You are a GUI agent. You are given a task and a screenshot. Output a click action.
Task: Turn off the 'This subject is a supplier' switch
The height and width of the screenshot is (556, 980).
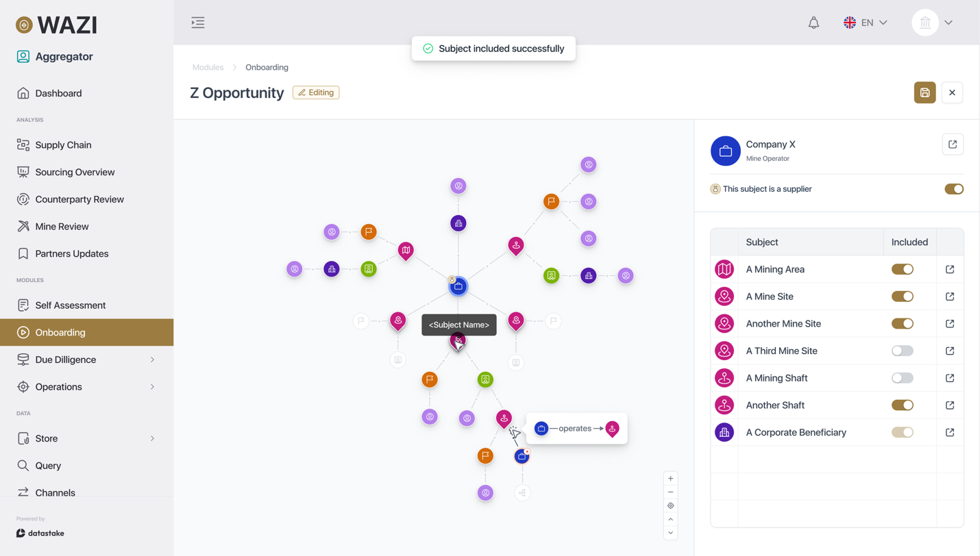[x=953, y=188]
